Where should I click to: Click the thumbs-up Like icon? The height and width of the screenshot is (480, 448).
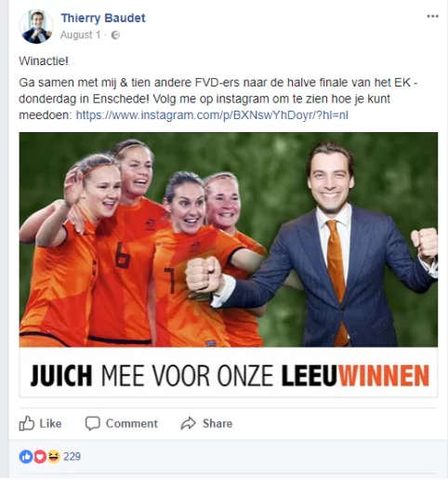click(x=27, y=423)
